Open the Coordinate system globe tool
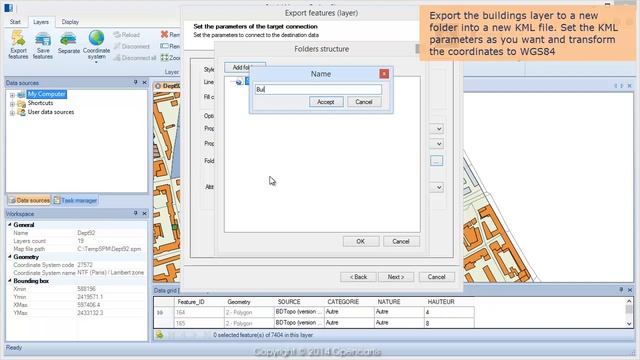 point(96,45)
